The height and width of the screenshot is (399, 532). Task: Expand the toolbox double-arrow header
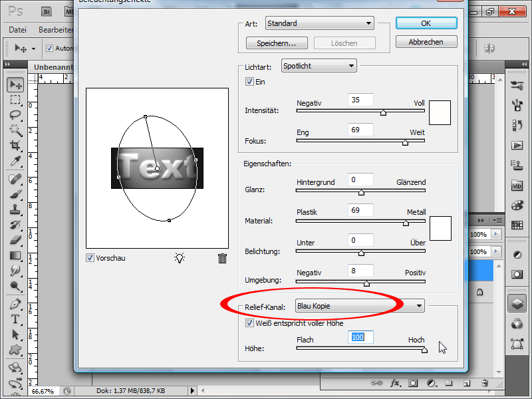pyautogui.click(x=8, y=64)
